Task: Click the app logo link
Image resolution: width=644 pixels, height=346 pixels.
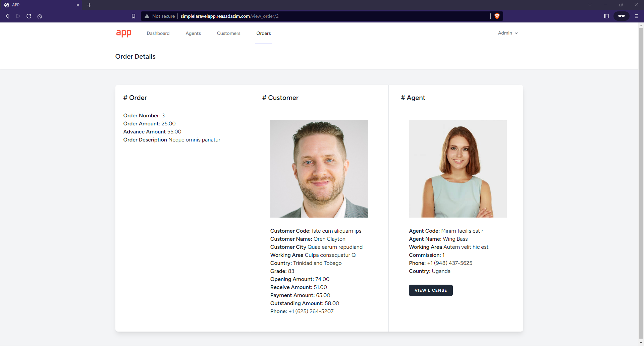Action: (x=124, y=33)
